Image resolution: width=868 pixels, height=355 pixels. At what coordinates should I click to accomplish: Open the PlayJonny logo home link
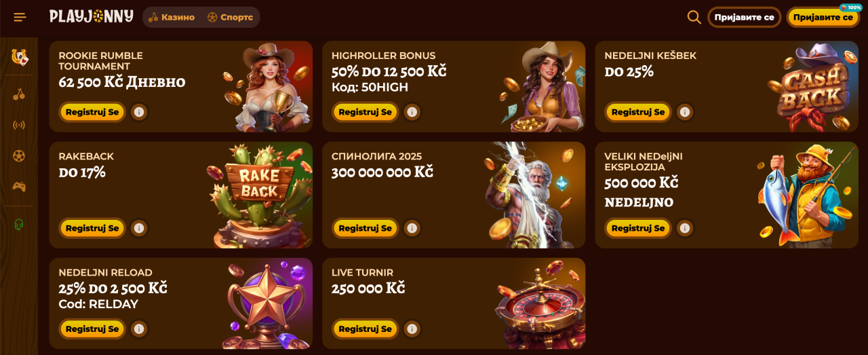[x=92, y=17]
